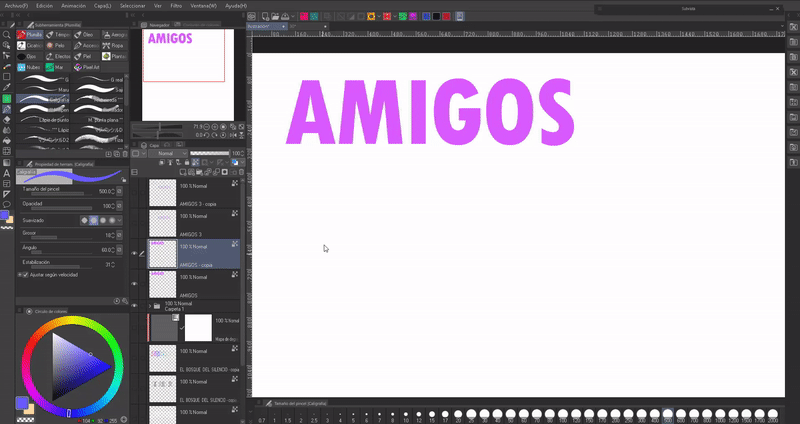Delete layer using the layer panel trash icon
The height and width of the screenshot is (424, 800).
coord(241,172)
